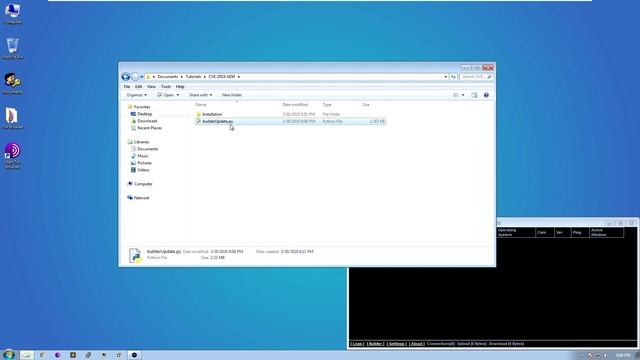The height and width of the screenshot is (360, 640).
Task: Open the Tools menu
Action: (166, 87)
